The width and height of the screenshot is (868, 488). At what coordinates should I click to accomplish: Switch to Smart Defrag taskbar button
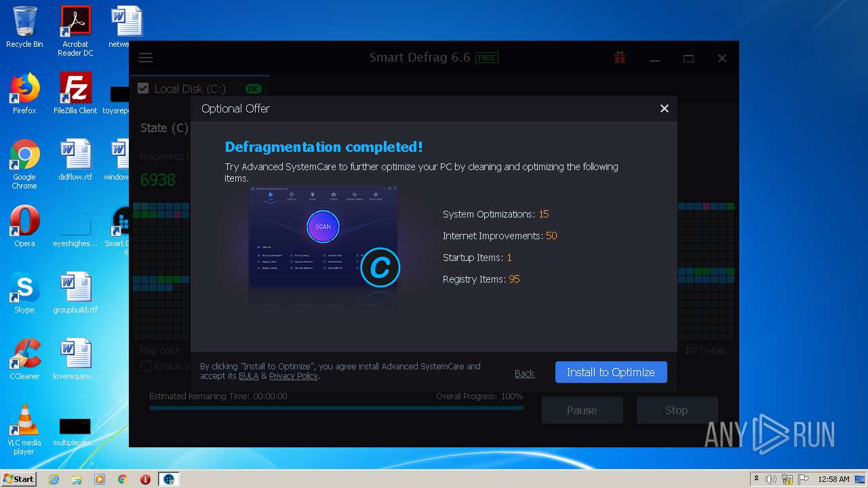point(168,479)
